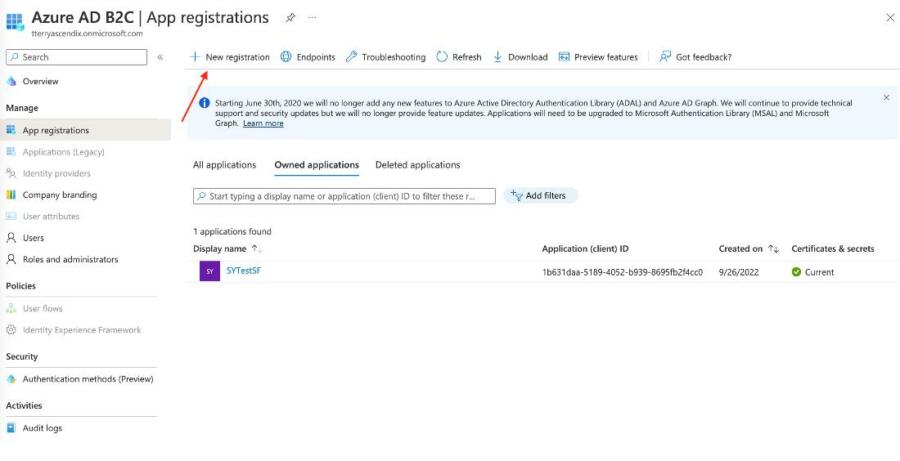Click the SY purple app tile
Screen dimensions: 900x461
pyautogui.click(x=210, y=271)
